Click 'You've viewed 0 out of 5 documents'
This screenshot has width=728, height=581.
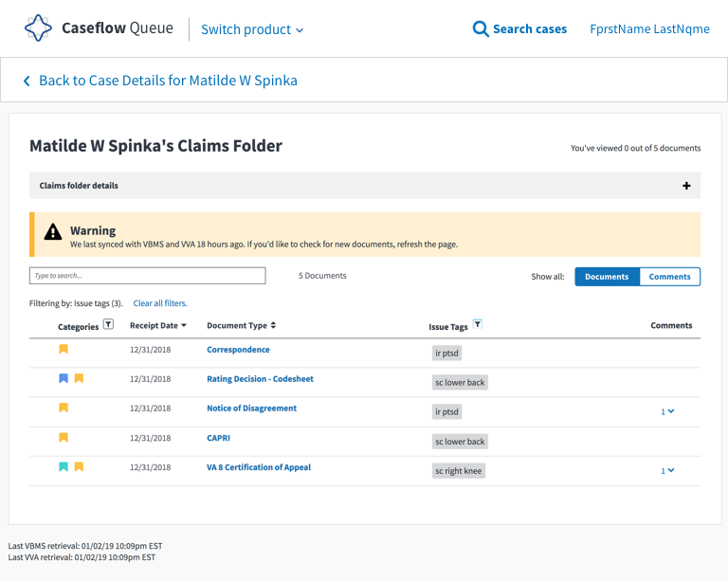[x=636, y=148]
